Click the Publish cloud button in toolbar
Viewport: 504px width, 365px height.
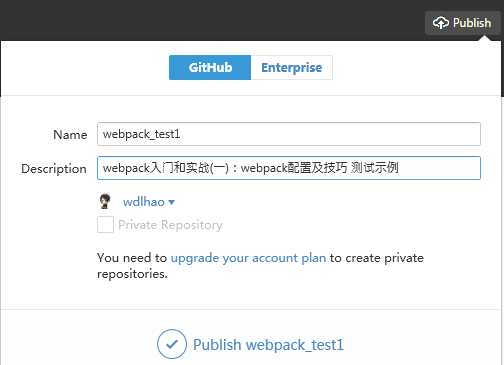click(462, 23)
